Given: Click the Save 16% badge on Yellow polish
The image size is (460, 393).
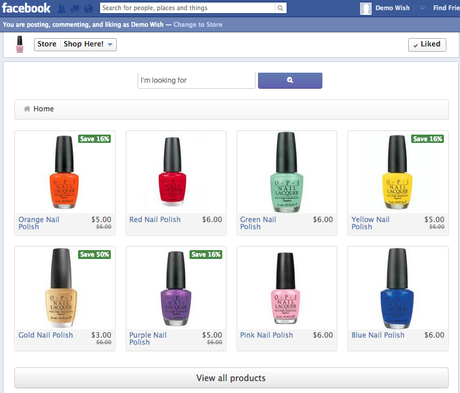Looking at the screenshot, I should (x=427, y=139).
